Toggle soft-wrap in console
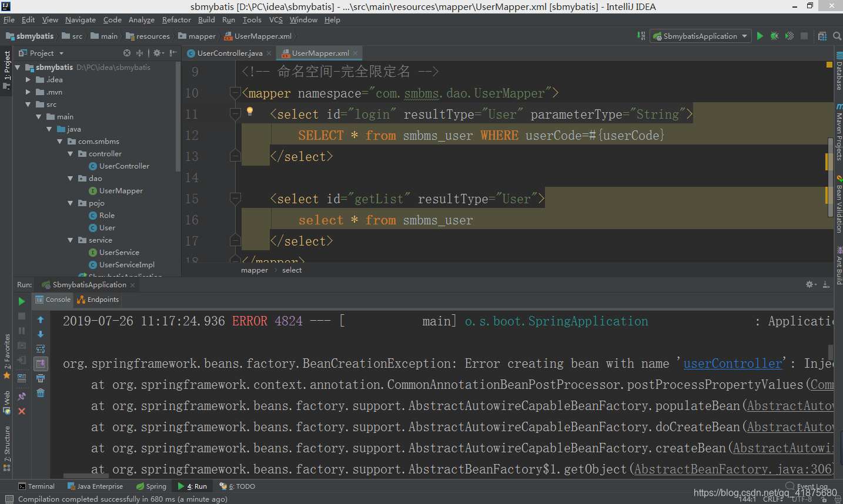Image resolution: width=843 pixels, height=504 pixels. [41, 349]
